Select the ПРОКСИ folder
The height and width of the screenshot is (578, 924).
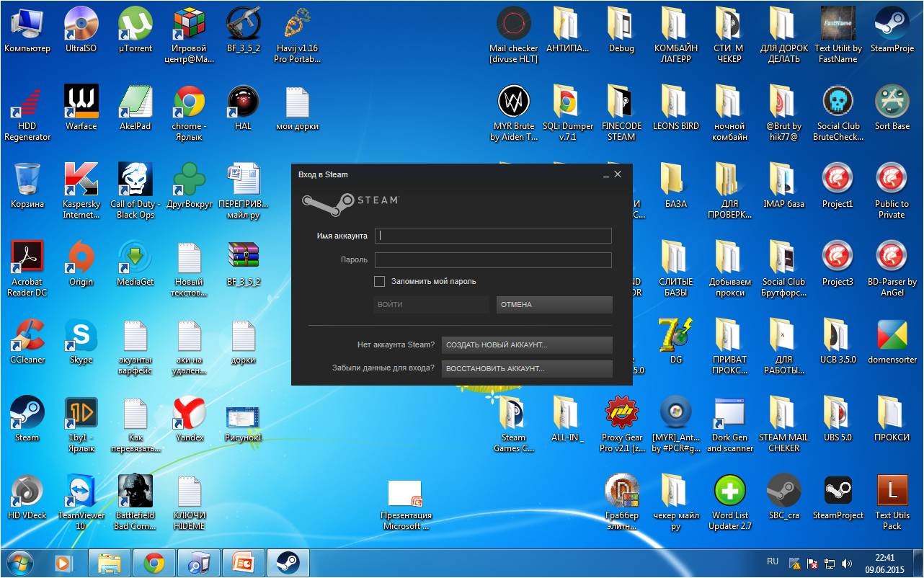pyautogui.click(x=892, y=419)
